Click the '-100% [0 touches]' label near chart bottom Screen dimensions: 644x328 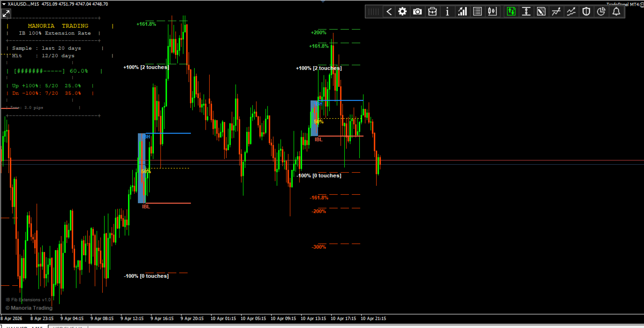tap(146, 276)
